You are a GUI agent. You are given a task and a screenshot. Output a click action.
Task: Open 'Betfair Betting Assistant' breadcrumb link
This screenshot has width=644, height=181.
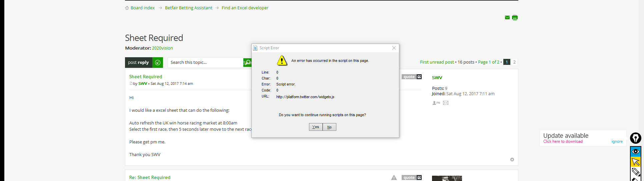188,8
